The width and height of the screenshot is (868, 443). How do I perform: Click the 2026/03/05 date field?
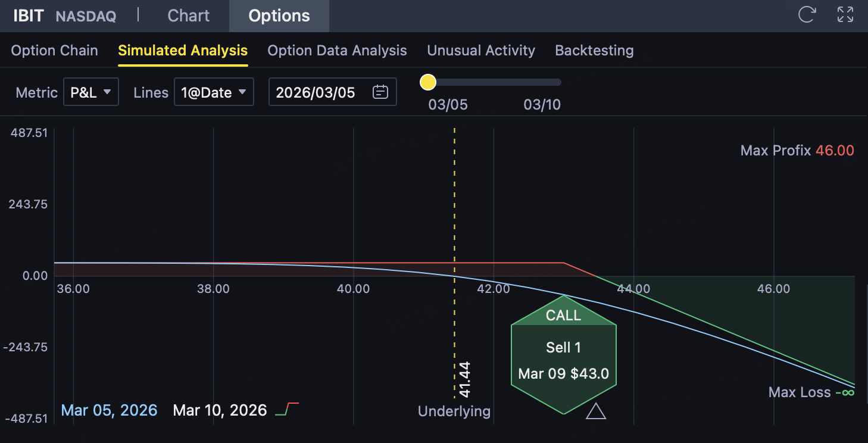tap(316, 92)
